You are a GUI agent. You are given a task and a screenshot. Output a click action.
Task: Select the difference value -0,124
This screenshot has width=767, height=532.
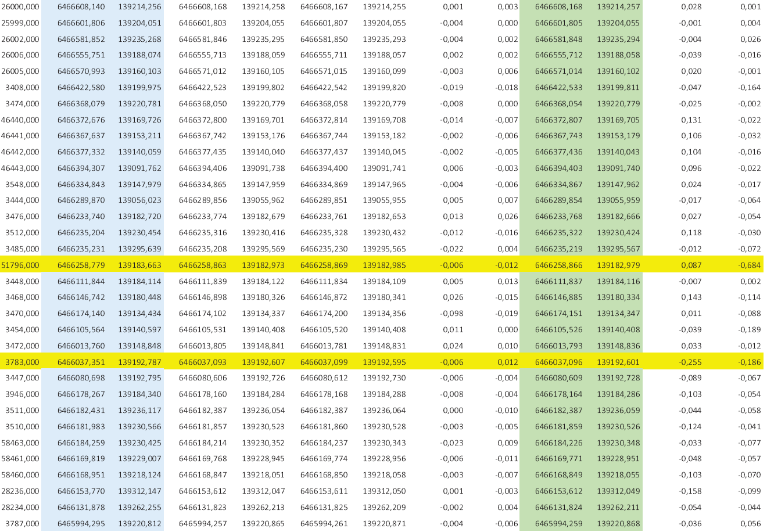tap(690, 427)
